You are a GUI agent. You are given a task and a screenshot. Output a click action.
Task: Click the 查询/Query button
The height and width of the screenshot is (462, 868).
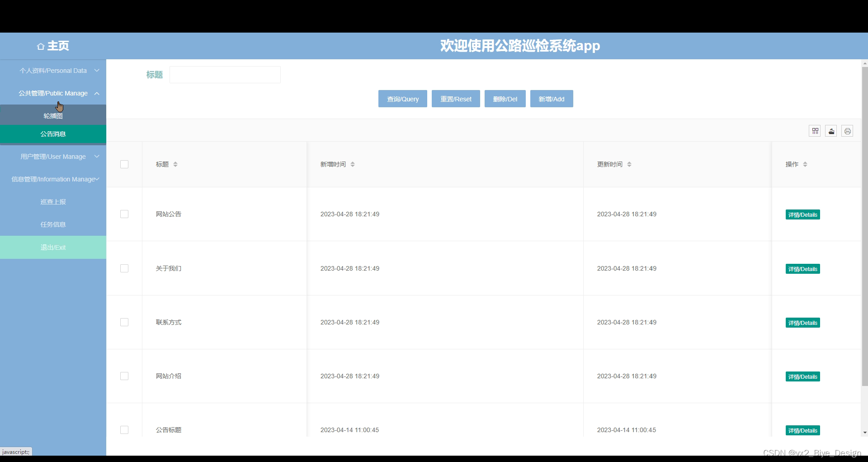(403, 99)
